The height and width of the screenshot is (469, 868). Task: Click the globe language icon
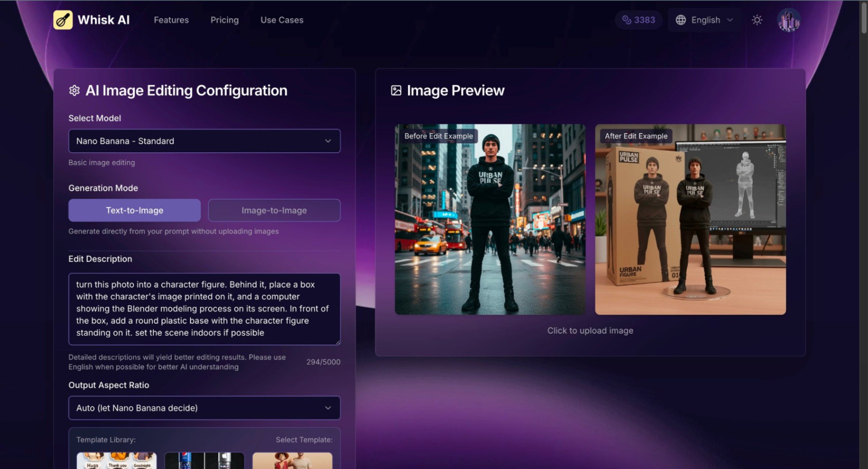[681, 20]
